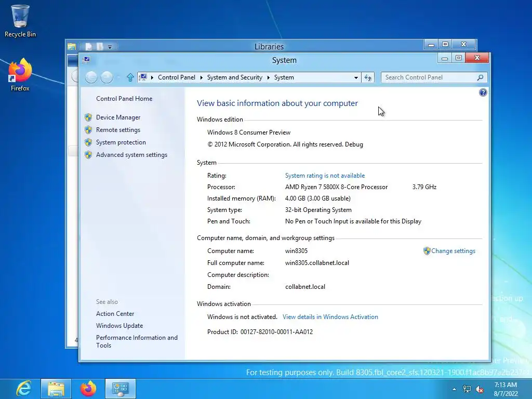The width and height of the screenshot is (532, 399).
Task: Click the search magnifier icon
Action: pyautogui.click(x=480, y=77)
